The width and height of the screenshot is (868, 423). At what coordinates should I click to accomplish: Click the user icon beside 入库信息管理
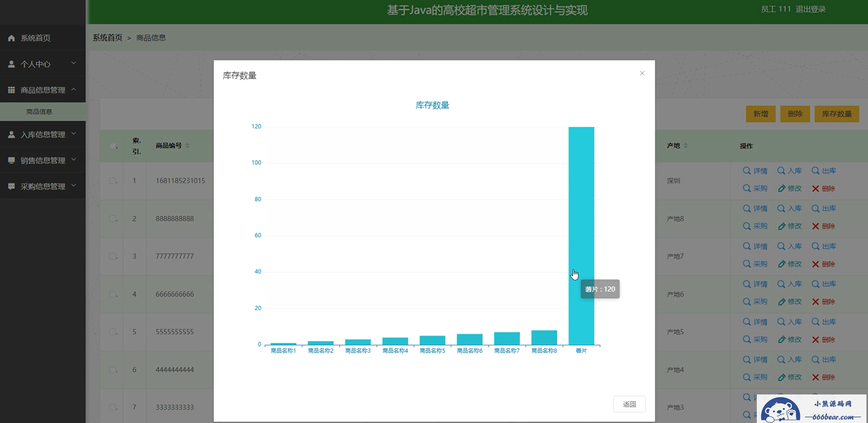pyautogui.click(x=11, y=134)
